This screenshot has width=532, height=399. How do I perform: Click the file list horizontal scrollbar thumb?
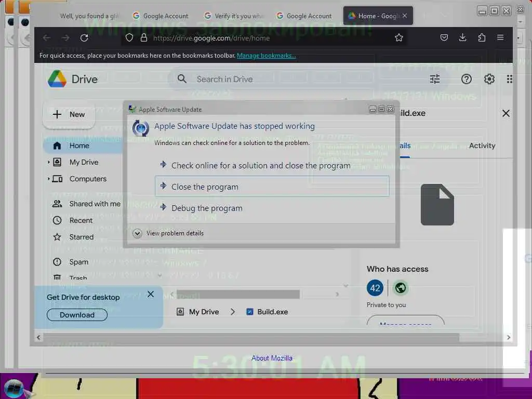tap(238, 294)
